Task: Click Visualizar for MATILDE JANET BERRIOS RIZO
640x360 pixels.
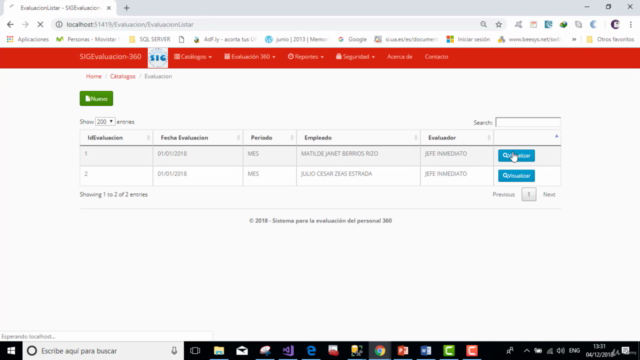Action: click(x=516, y=156)
